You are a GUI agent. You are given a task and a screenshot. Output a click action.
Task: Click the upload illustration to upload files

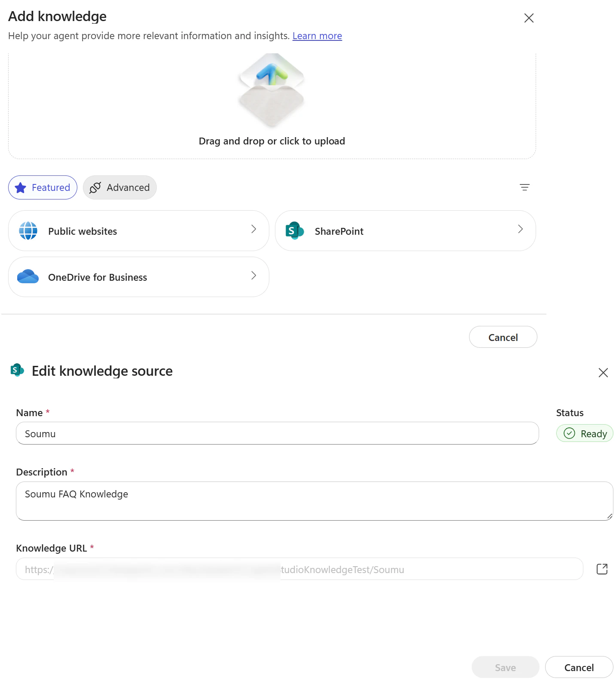tap(271, 90)
